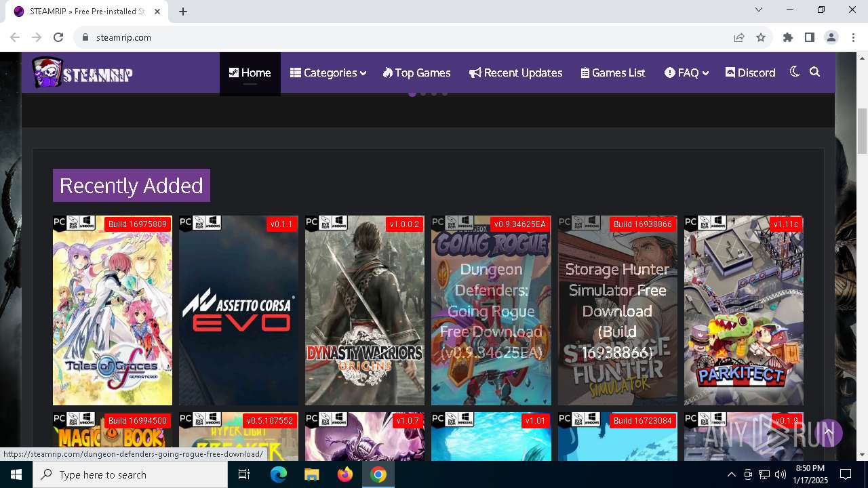The image size is (868, 488).
Task: Click the v0.9.34625EA version badge
Action: 519,224
